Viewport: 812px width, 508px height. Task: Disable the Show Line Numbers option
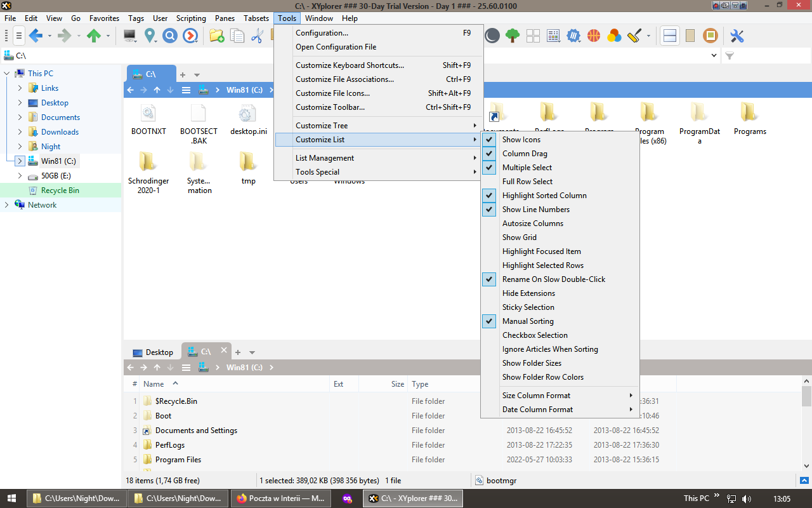[535, 209]
